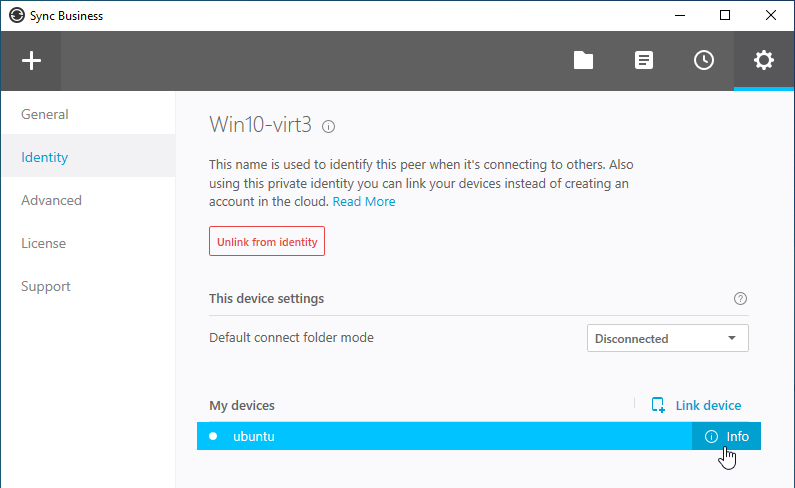Click the Link device text link
795x488 pixels.
[x=708, y=405]
